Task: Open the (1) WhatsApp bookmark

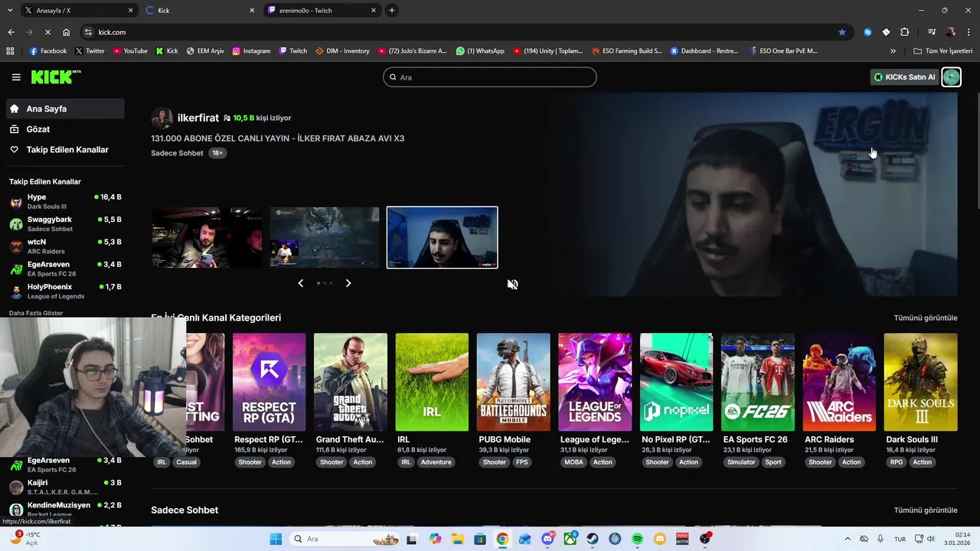Action: pyautogui.click(x=480, y=51)
